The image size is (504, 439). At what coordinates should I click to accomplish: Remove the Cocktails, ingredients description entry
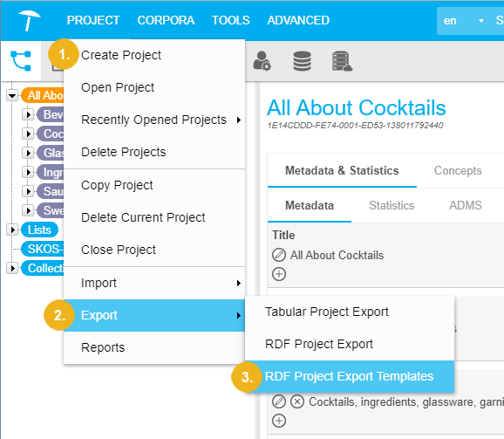pyautogui.click(x=297, y=401)
